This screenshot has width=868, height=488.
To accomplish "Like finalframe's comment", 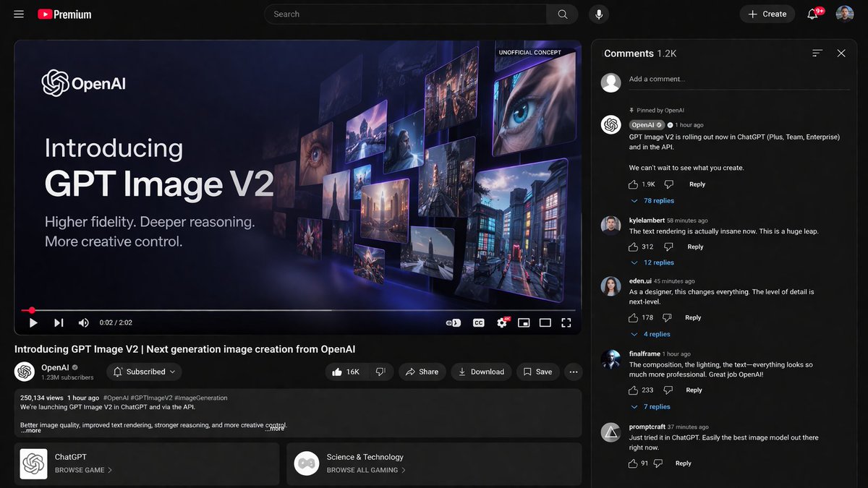I will pos(634,390).
